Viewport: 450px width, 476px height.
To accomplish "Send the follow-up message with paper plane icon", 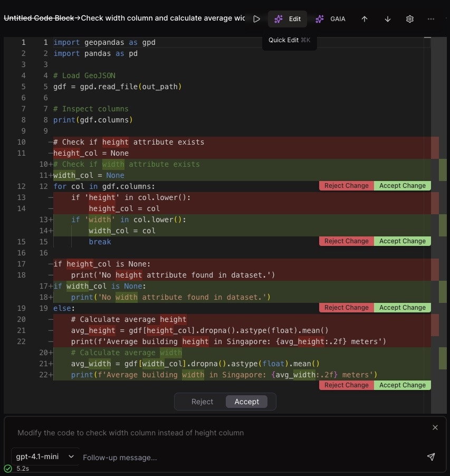I will [431, 457].
